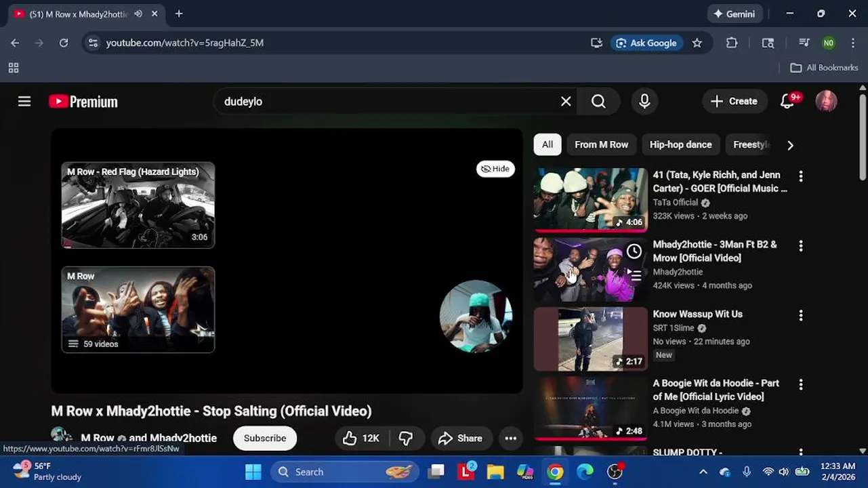Viewport: 868px width, 488px height.
Task: Open YouTube notifications bell
Action: point(787,101)
